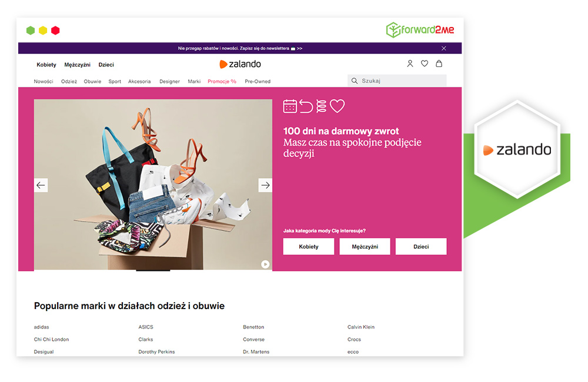588x382 pixels.
Task: Click the carousel play button
Action: tap(265, 264)
